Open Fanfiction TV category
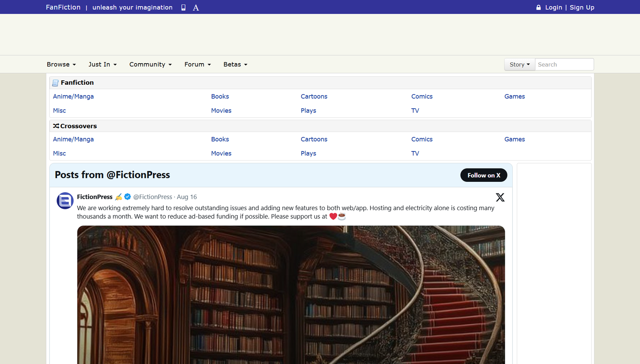This screenshot has width=640, height=364. (415, 111)
